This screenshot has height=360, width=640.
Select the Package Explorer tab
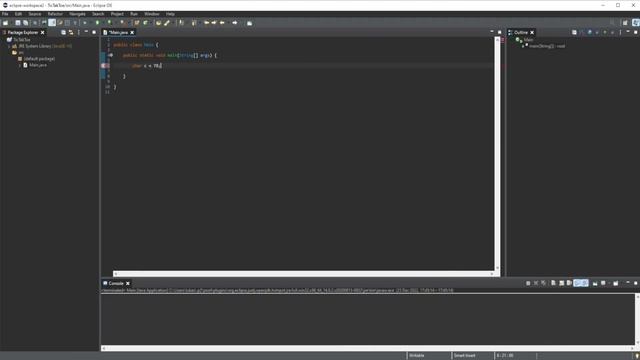tap(23, 32)
